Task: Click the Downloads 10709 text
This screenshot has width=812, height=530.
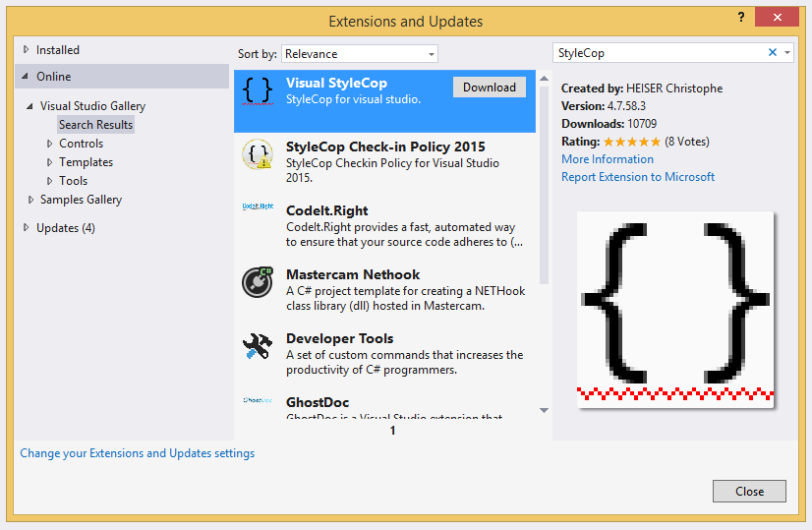Action: (609, 124)
